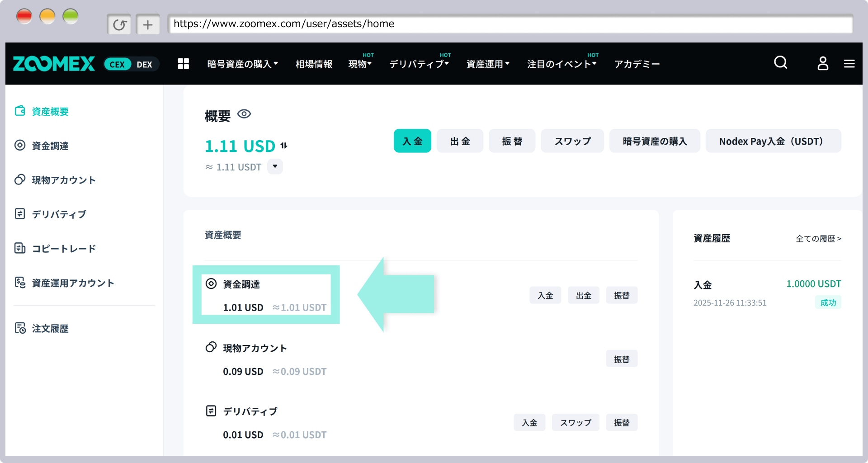Open the USDT currency dropdown below the balance
The image size is (868, 463).
pyautogui.click(x=275, y=166)
